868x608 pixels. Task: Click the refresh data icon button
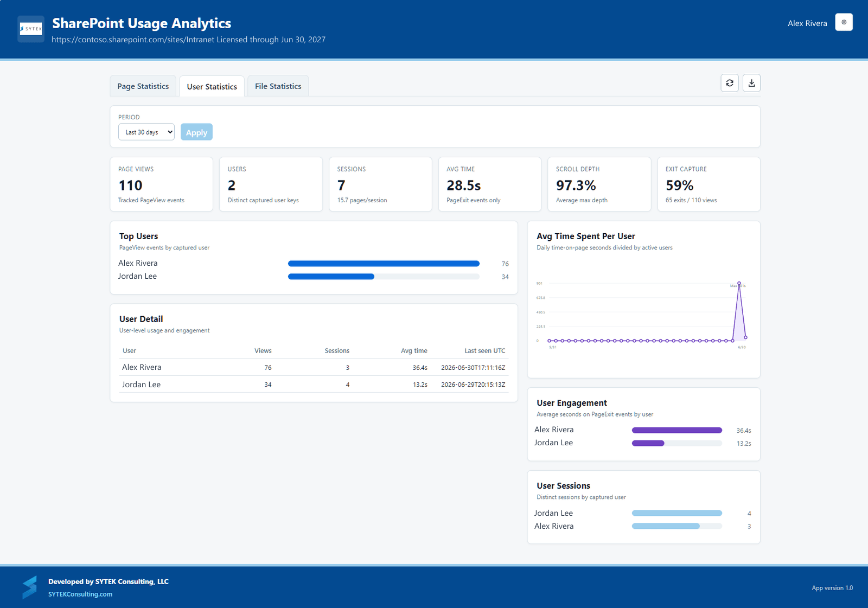click(x=730, y=83)
